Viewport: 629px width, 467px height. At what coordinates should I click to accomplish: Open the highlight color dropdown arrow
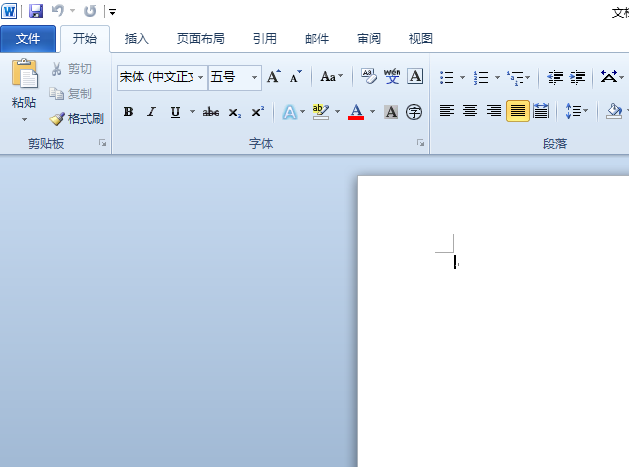click(337, 112)
